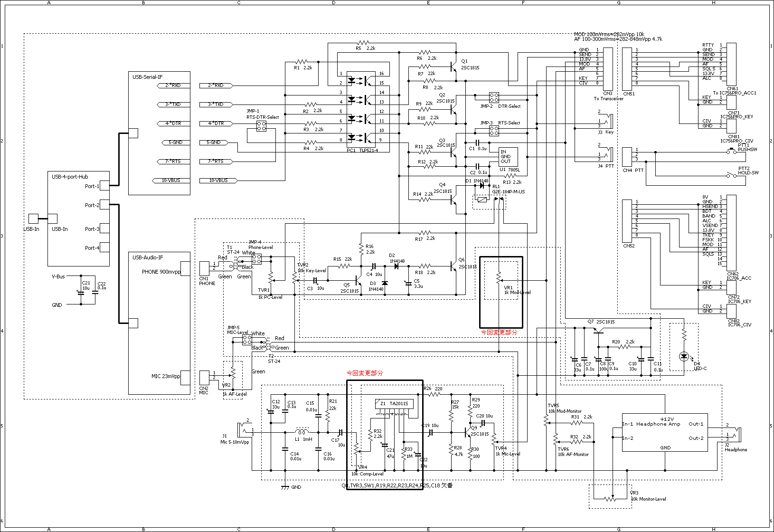Select the JMP-3 RTS-Select jumper block symbol
Image resolution: width=774 pixels, height=532 pixels.
(x=494, y=131)
